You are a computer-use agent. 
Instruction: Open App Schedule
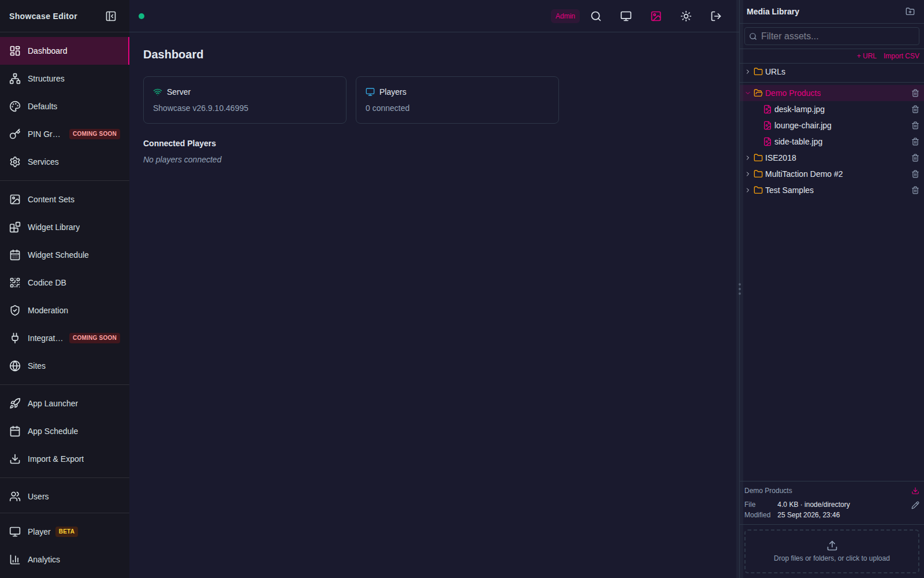[65, 431]
